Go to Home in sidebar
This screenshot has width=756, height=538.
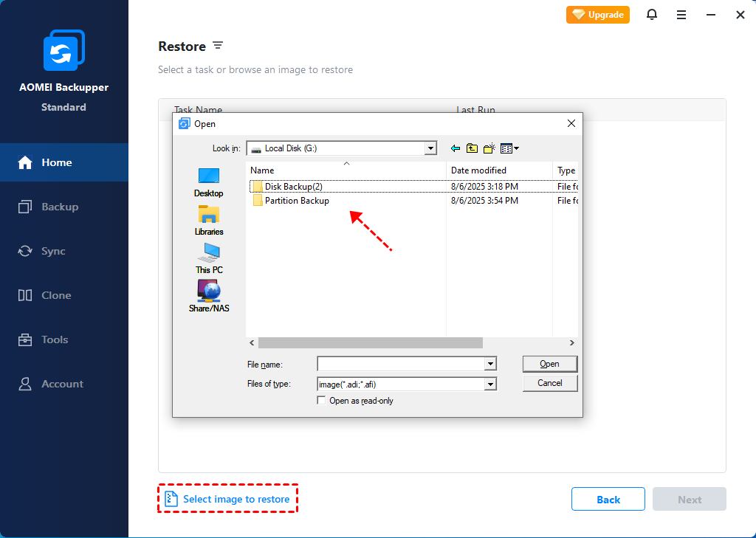click(x=64, y=162)
